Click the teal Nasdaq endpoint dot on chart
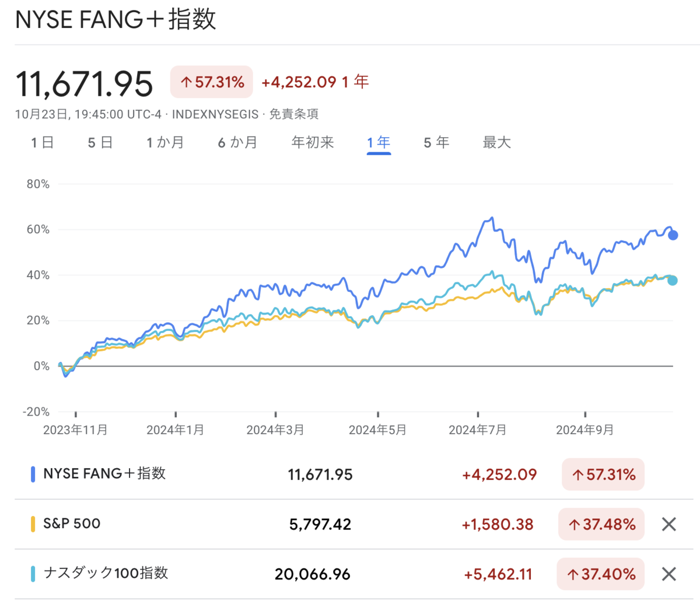Screen dimensions: 700x607 tap(673, 281)
